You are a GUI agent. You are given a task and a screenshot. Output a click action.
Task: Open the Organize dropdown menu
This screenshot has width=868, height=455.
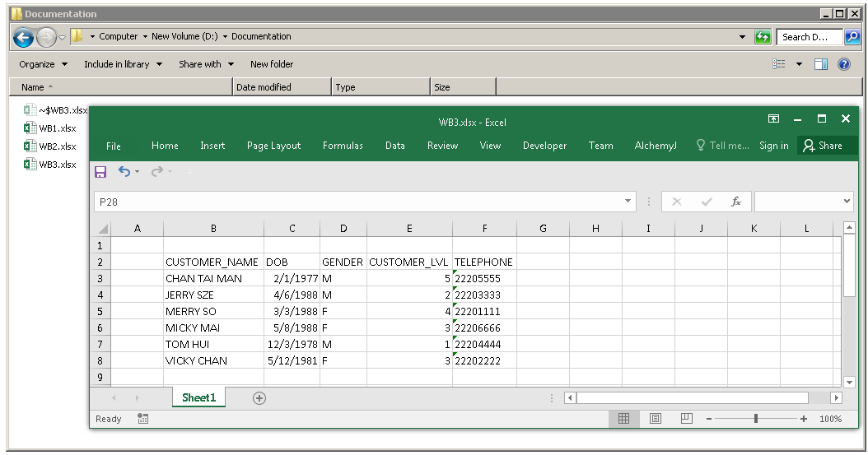42,64
